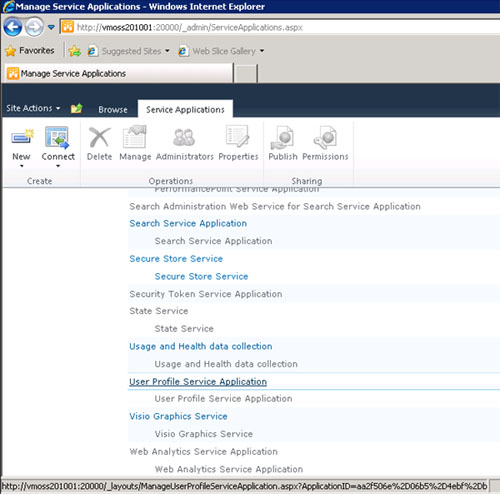
Task: Open the recent pages dropdown arrow
Action: point(51,27)
